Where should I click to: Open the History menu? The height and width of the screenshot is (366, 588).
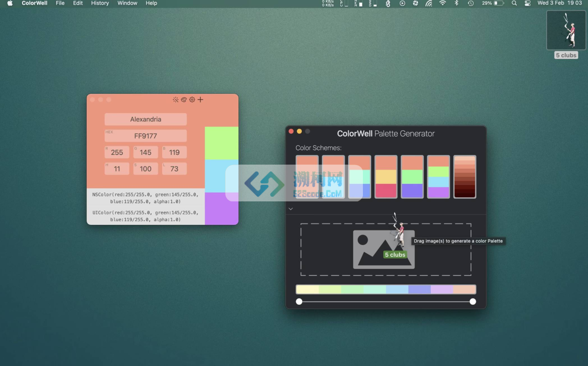tap(100, 3)
